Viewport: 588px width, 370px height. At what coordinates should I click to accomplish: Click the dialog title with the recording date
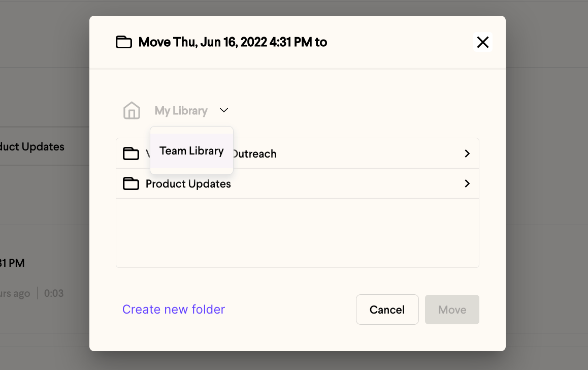[233, 42]
